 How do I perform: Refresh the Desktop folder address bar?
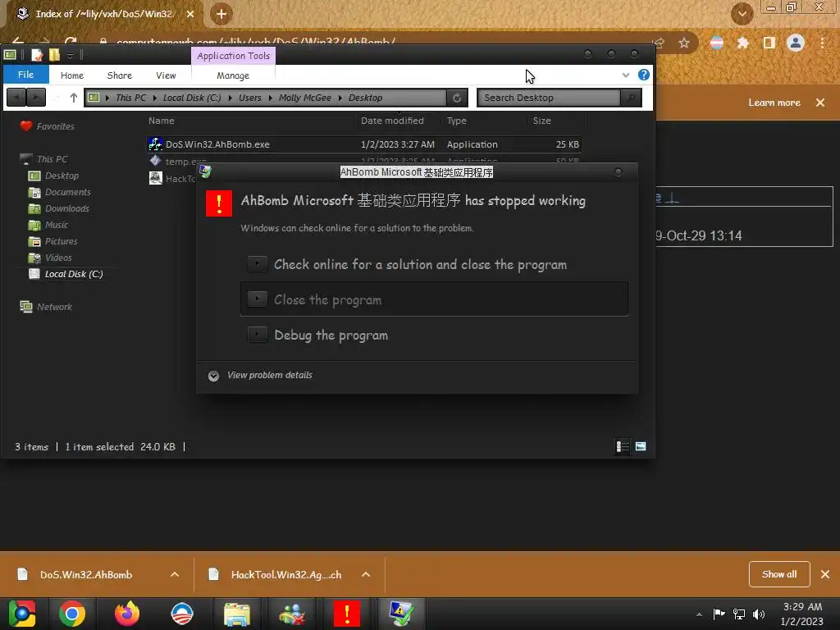457,98
